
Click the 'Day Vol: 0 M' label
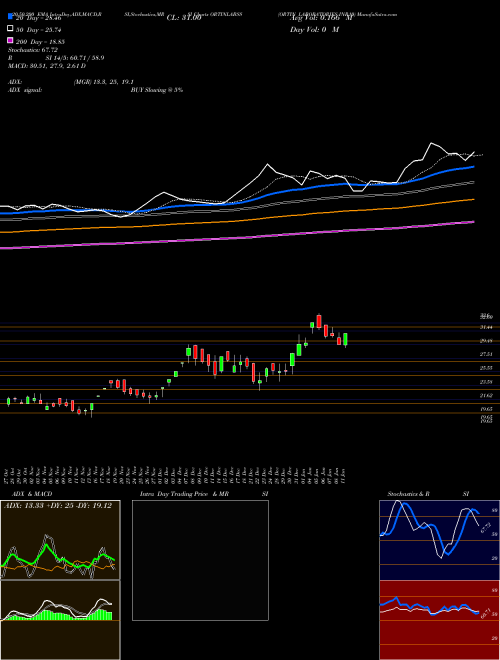coord(314,30)
